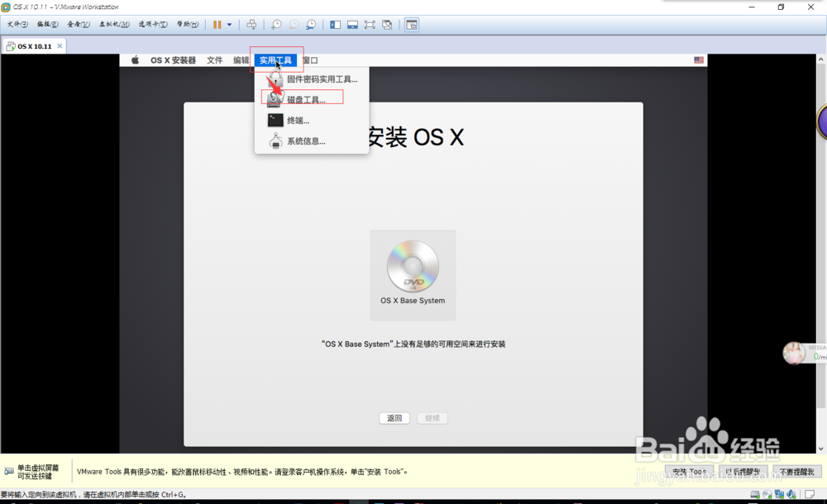Open VMware 文件(F) menu
The height and width of the screenshot is (504, 827).
click(x=17, y=24)
